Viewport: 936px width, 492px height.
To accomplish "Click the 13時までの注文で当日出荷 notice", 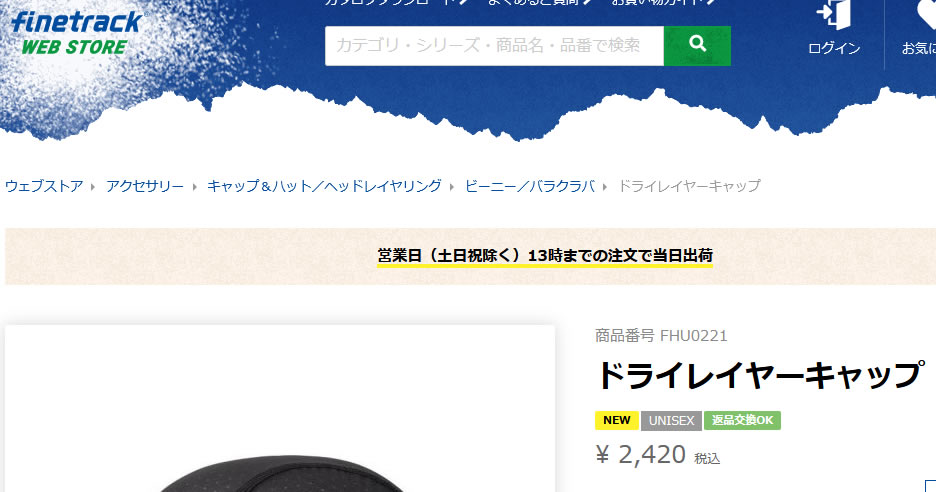I will pyautogui.click(x=545, y=256).
